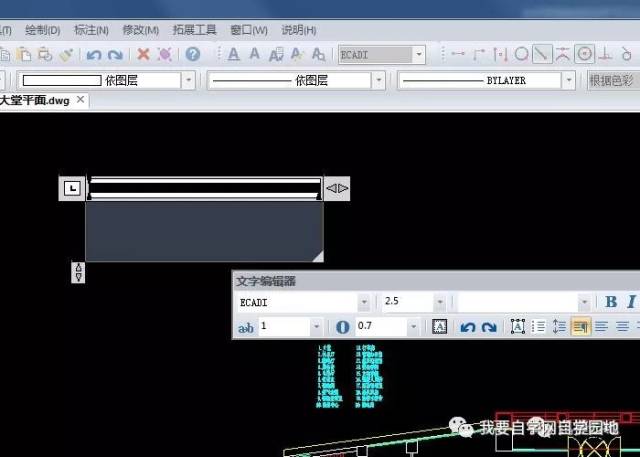Toggle the tangent snap icon
Screen dimensions: 640x457
[x=626, y=54]
